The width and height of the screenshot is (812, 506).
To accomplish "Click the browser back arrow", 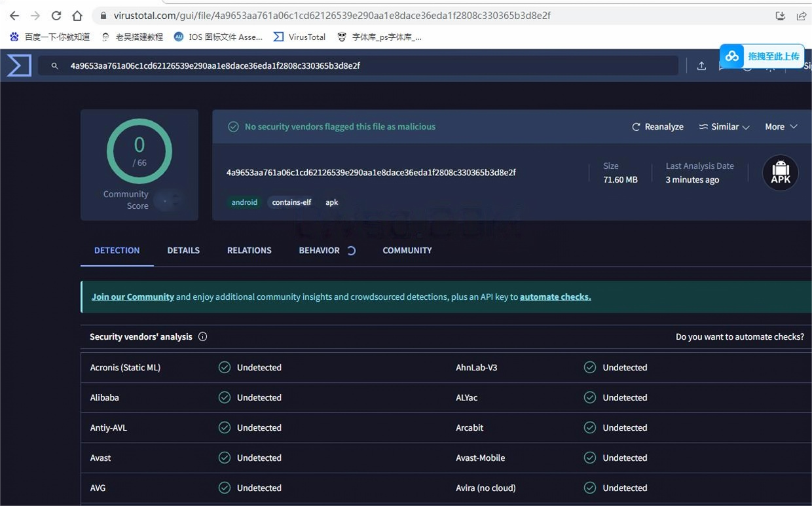I will pos(14,16).
